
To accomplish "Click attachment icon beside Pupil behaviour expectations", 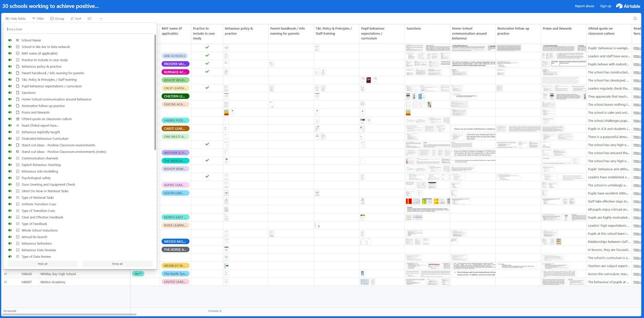I will tap(17, 86).
